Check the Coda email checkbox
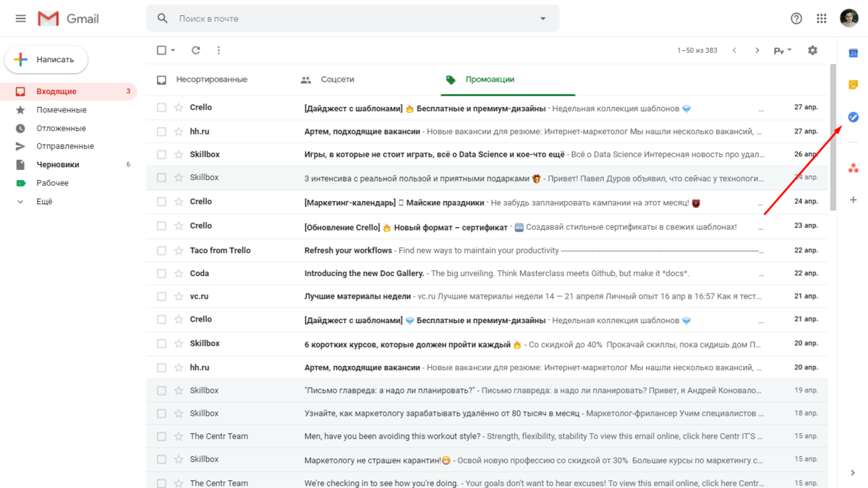The height and width of the screenshot is (488, 868). (161, 274)
